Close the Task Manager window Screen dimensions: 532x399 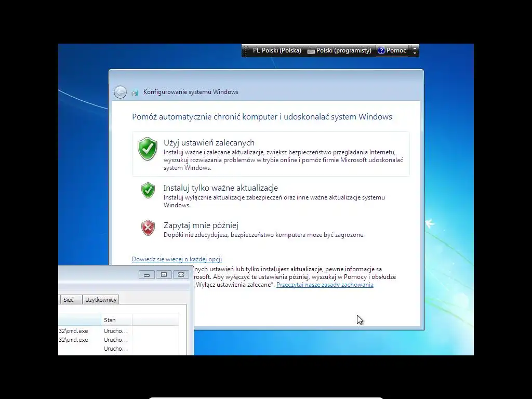tap(181, 274)
